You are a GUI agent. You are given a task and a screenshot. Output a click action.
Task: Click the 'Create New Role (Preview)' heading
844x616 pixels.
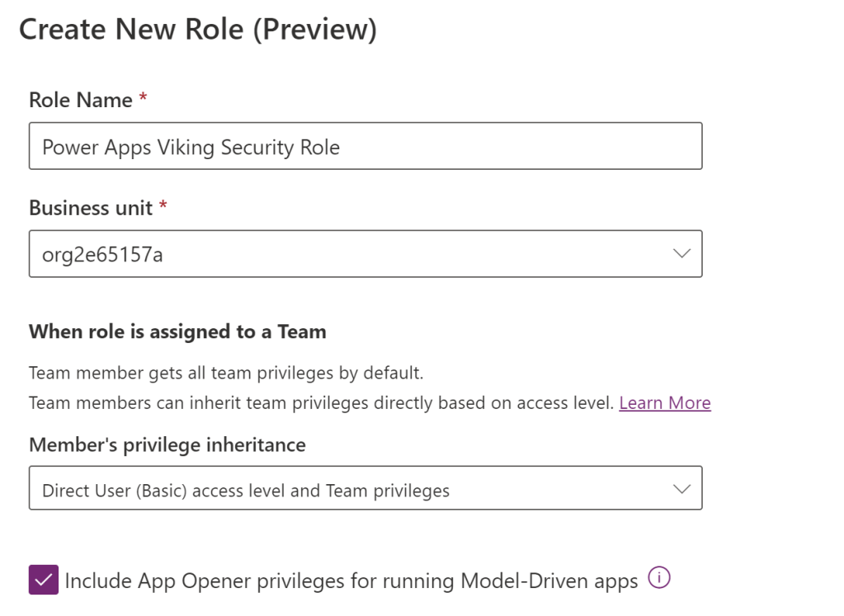(197, 30)
